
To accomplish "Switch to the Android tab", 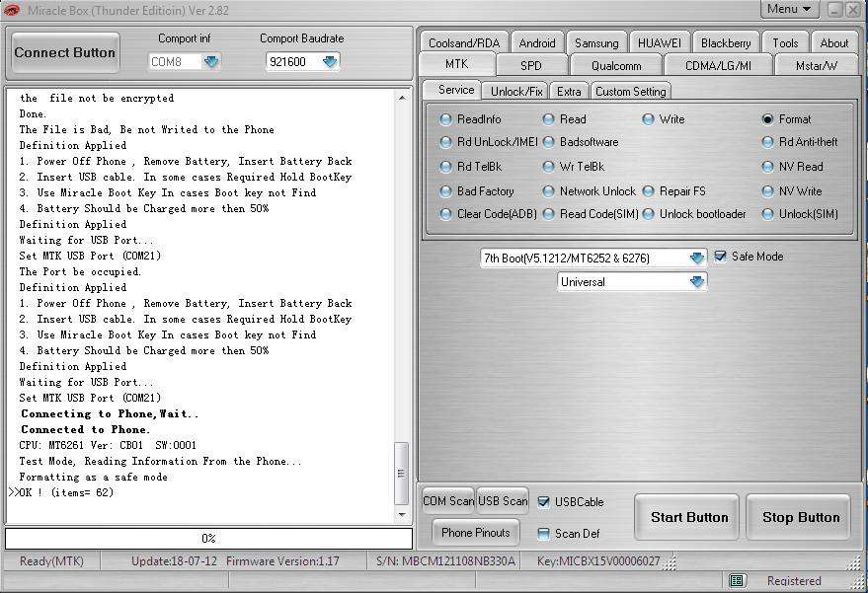I will (x=537, y=42).
